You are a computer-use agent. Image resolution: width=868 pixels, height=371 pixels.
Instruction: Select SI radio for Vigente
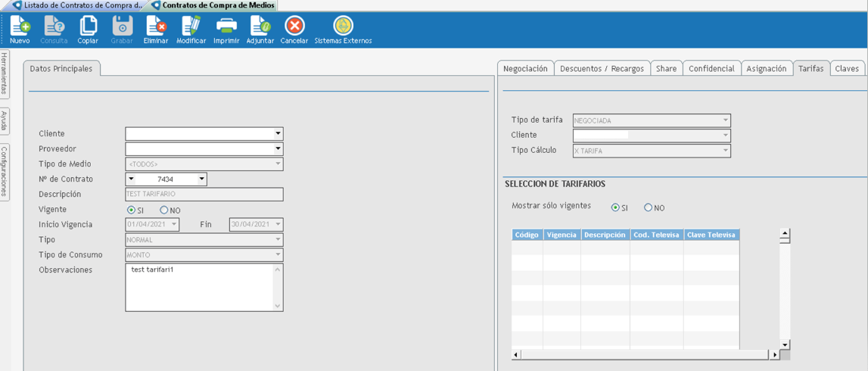tap(132, 210)
